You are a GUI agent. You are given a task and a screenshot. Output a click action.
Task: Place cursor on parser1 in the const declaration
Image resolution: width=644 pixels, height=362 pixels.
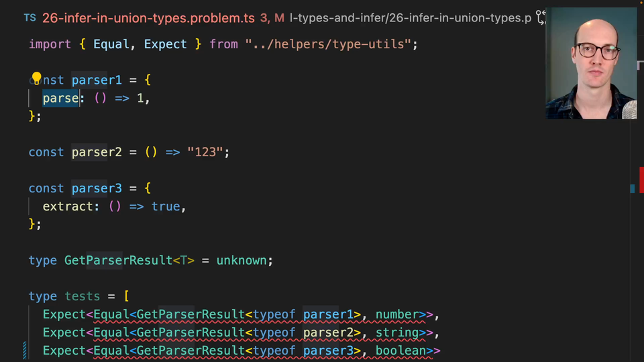click(x=97, y=80)
